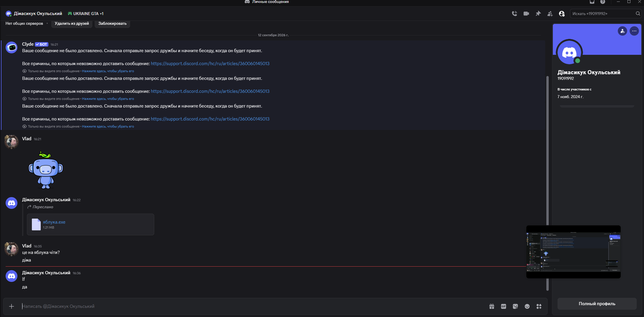Toggle the user profile panel icon

tap(561, 14)
